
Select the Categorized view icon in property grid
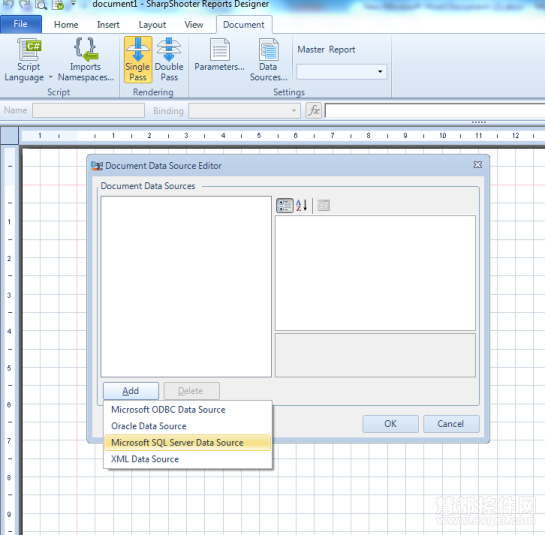[285, 205]
